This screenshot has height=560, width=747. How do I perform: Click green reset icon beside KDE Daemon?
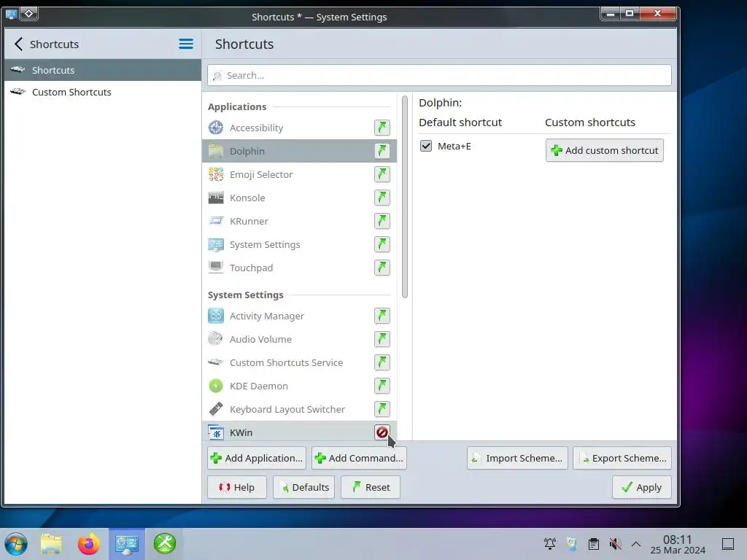tap(382, 386)
